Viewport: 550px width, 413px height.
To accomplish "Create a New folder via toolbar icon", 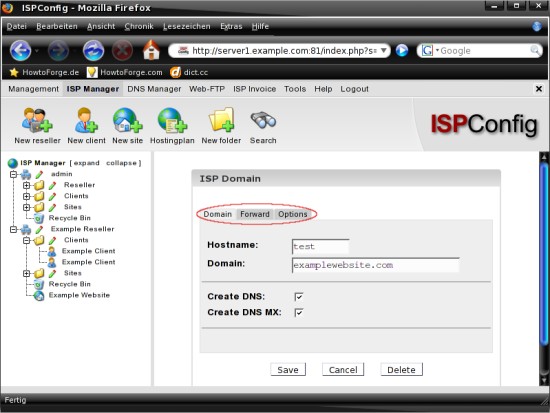I will 221,120.
